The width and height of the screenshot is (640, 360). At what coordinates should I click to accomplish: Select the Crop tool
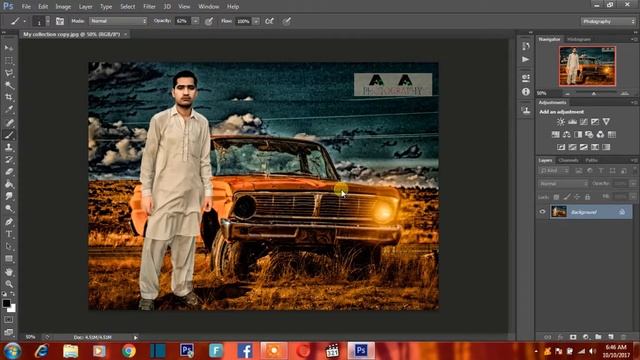pyautogui.click(x=9, y=97)
